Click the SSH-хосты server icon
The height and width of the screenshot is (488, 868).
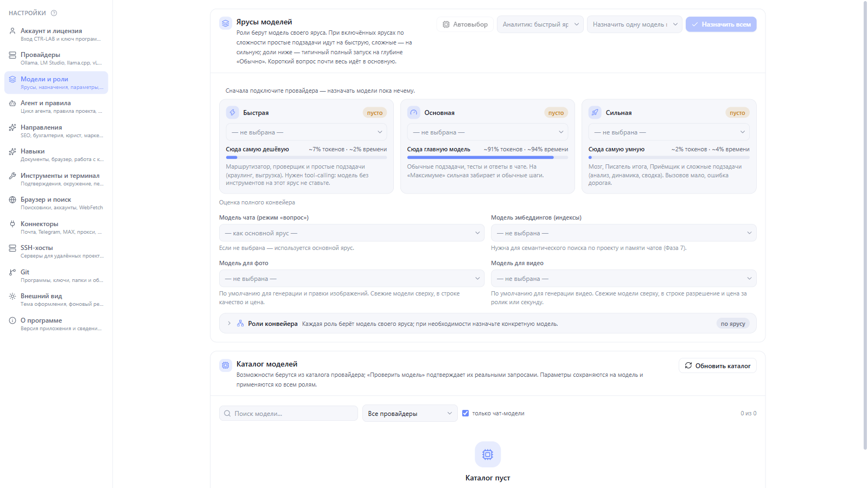click(12, 248)
